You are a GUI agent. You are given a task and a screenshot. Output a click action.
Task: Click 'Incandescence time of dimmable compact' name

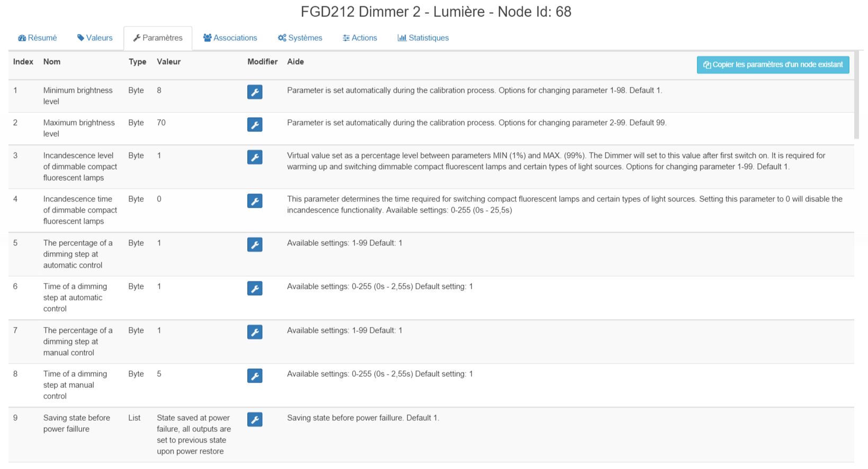tap(80, 210)
